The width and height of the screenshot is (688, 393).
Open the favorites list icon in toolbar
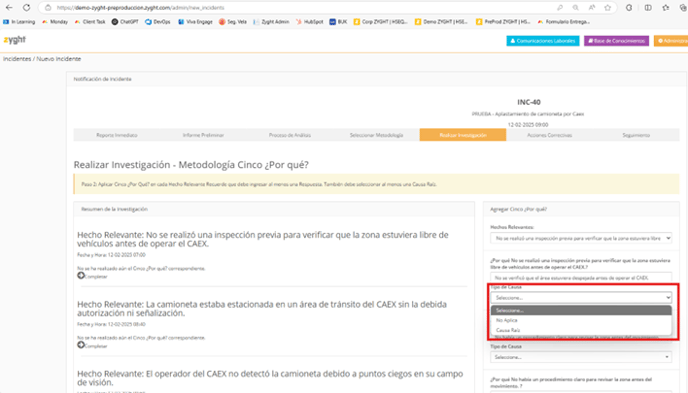pyautogui.click(x=666, y=7)
